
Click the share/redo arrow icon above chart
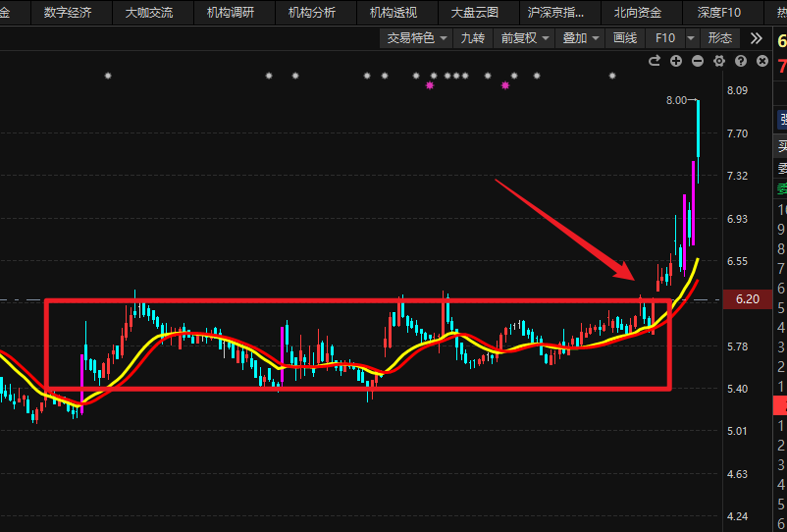655,61
